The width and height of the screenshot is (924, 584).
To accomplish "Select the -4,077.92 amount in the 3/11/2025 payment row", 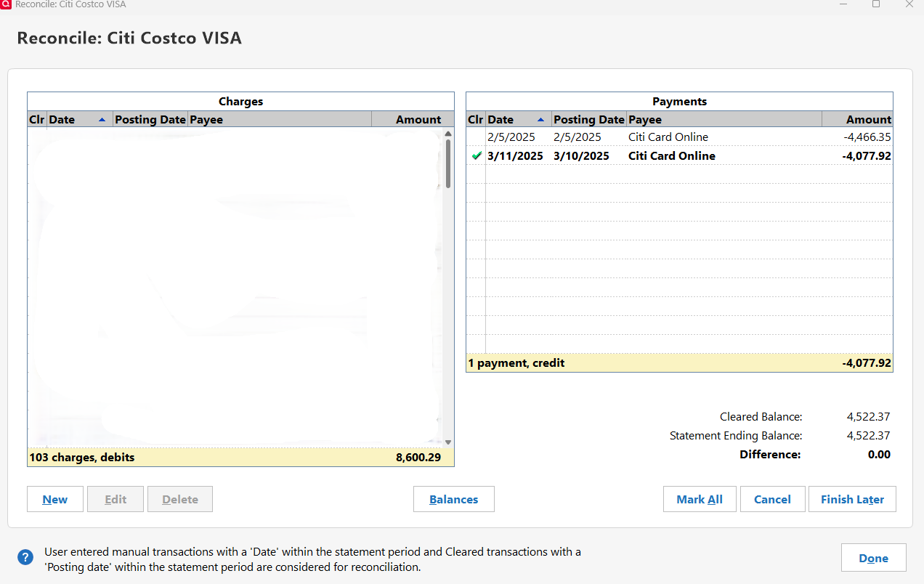I will pos(867,155).
